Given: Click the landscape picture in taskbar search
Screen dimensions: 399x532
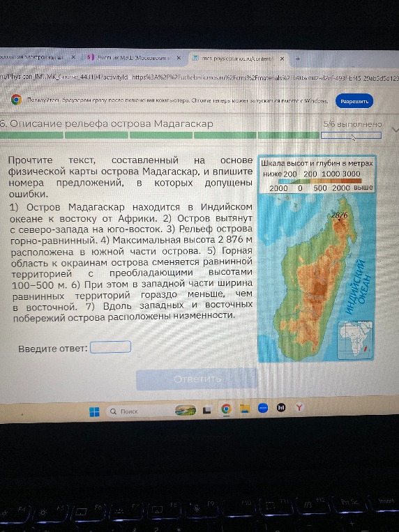Looking at the screenshot, I should coord(186,410).
